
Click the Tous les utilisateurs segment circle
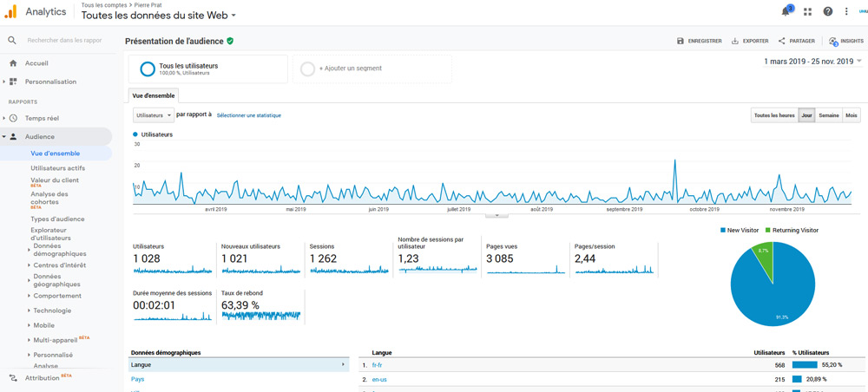point(148,69)
